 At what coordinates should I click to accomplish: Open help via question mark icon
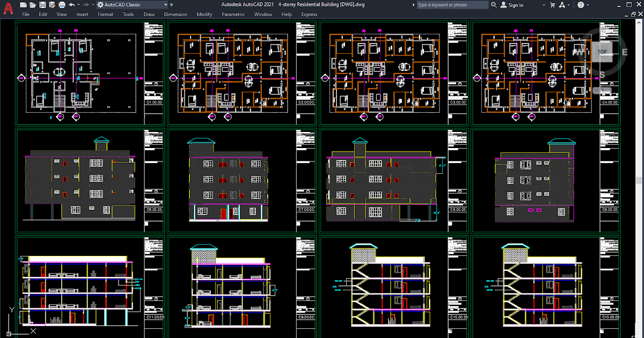(580, 5)
